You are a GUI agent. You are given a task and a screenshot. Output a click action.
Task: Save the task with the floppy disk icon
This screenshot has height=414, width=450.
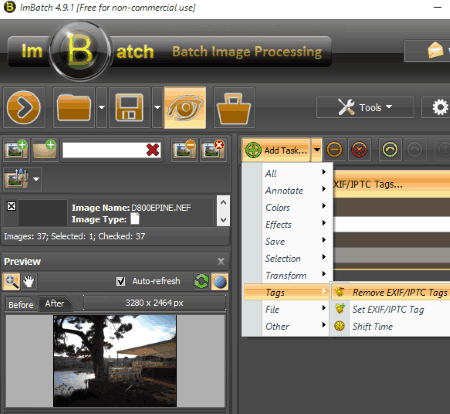point(129,107)
